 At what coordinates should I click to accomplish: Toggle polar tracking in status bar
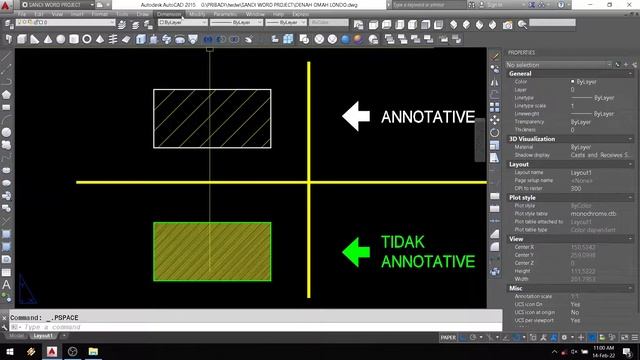(473, 338)
